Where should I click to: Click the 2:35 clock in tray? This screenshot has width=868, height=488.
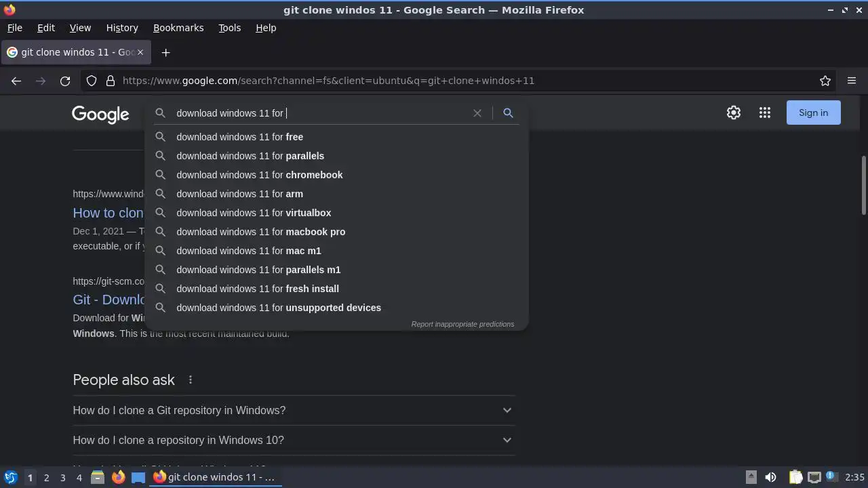tap(854, 477)
